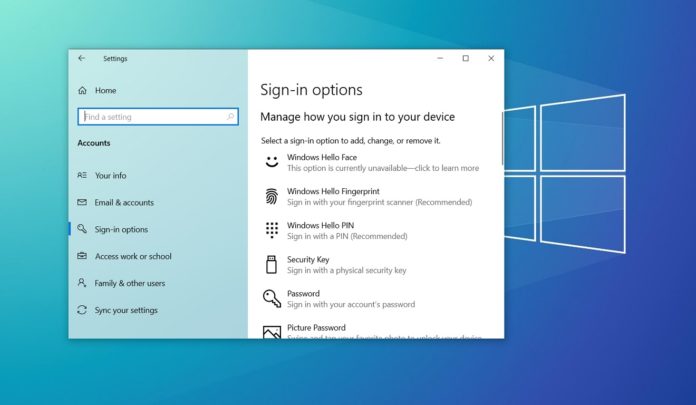Click the Access work or school briefcase icon
The image size is (696, 405).
tap(82, 256)
